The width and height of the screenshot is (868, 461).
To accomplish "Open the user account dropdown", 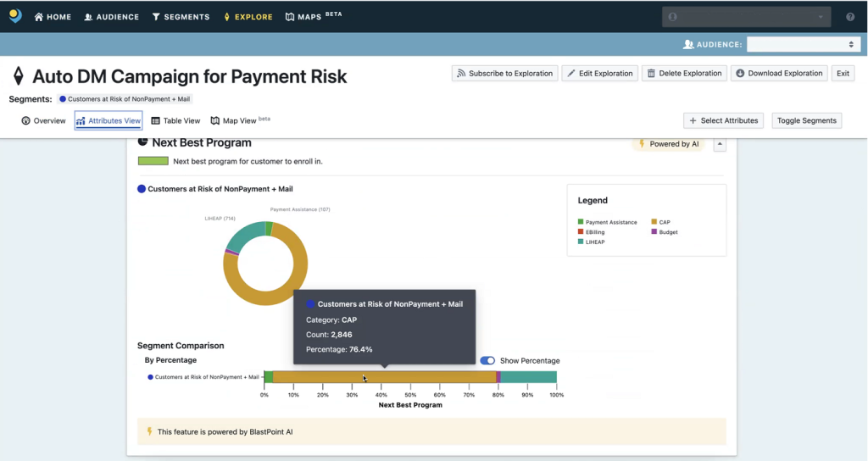I will [744, 17].
